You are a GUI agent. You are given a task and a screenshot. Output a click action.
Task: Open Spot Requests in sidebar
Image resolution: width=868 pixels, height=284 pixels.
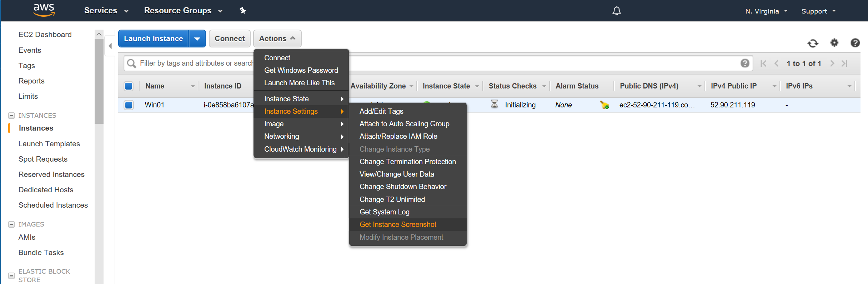pyautogui.click(x=43, y=159)
